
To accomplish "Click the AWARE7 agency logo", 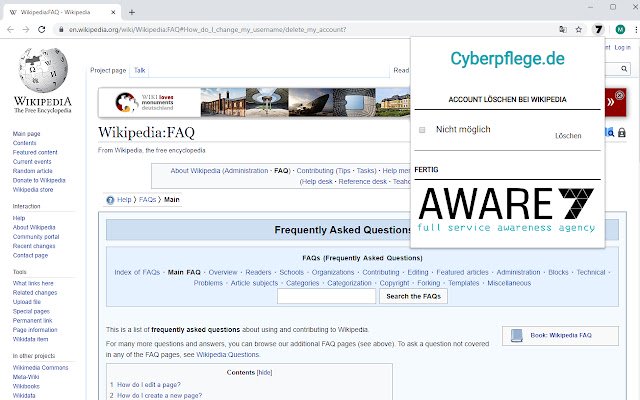I will pyautogui.click(x=506, y=210).
